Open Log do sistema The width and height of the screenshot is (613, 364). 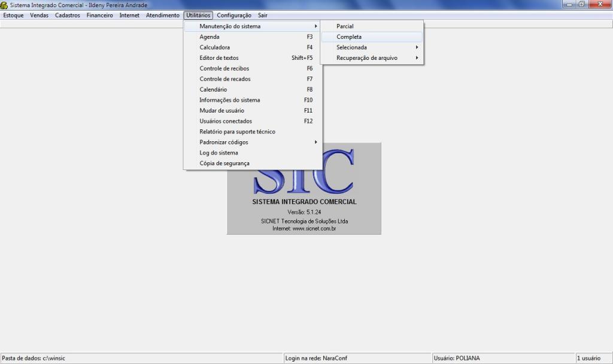click(x=253, y=153)
